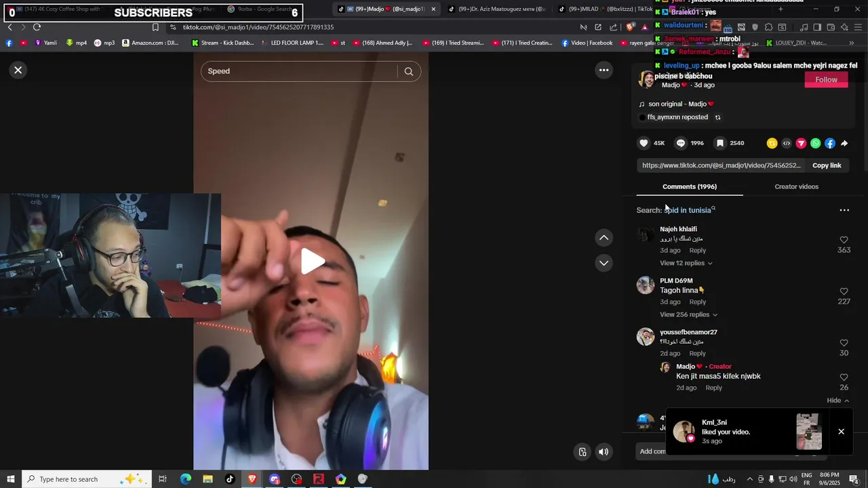
Task: Share the video to Facebook
Action: coord(830,143)
